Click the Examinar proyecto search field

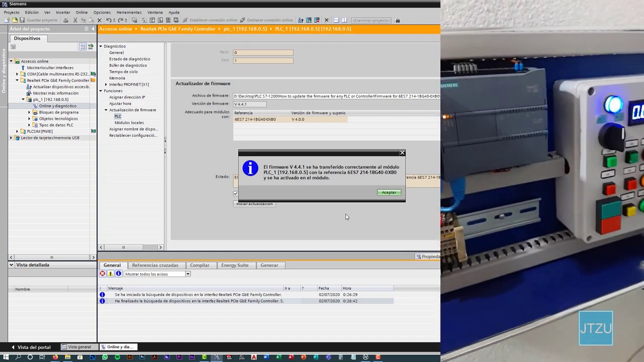coord(371,20)
